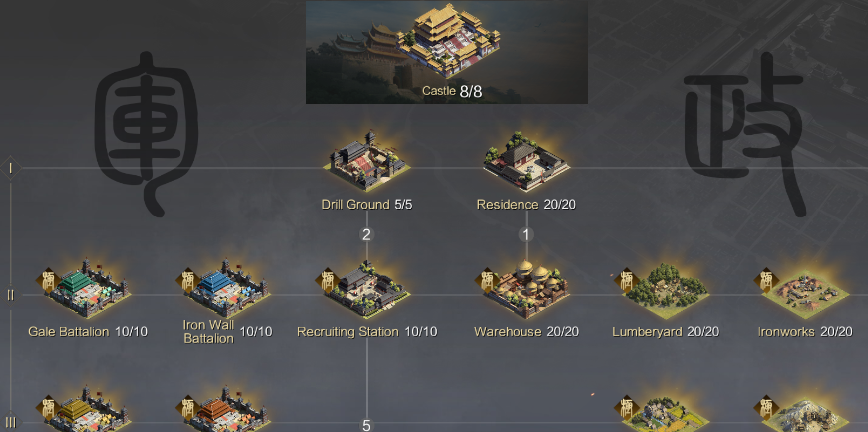Image resolution: width=868 pixels, height=432 pixels.
Task: Open the Recruiting Station building
Action: pyautogui.click(x=367, y=288)
